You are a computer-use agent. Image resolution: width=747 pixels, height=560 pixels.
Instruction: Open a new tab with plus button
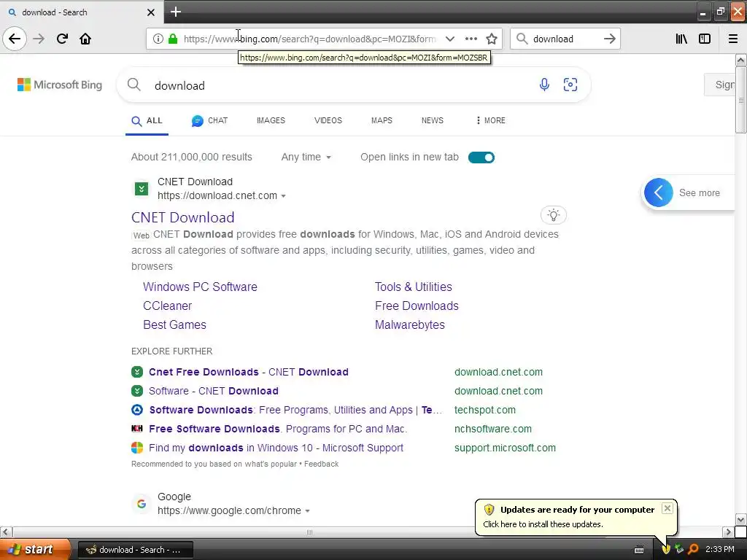[176, 12]
